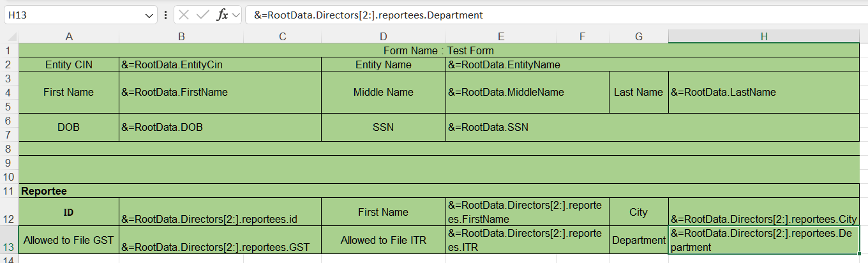Click the 'Allowed to File GST' label cell
Viewport: 868px width, 263px height.
(x=69, y=240)
